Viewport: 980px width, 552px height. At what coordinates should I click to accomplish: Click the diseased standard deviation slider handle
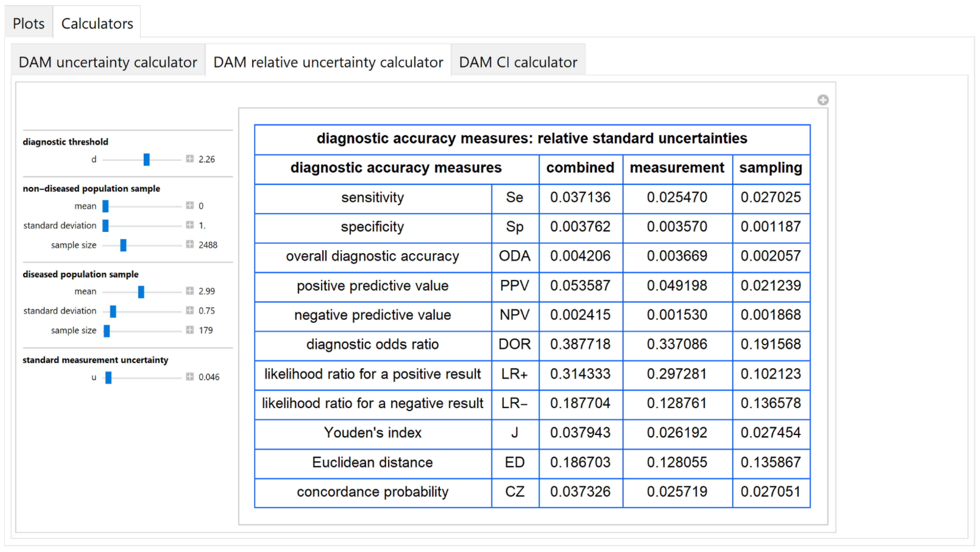113,311
